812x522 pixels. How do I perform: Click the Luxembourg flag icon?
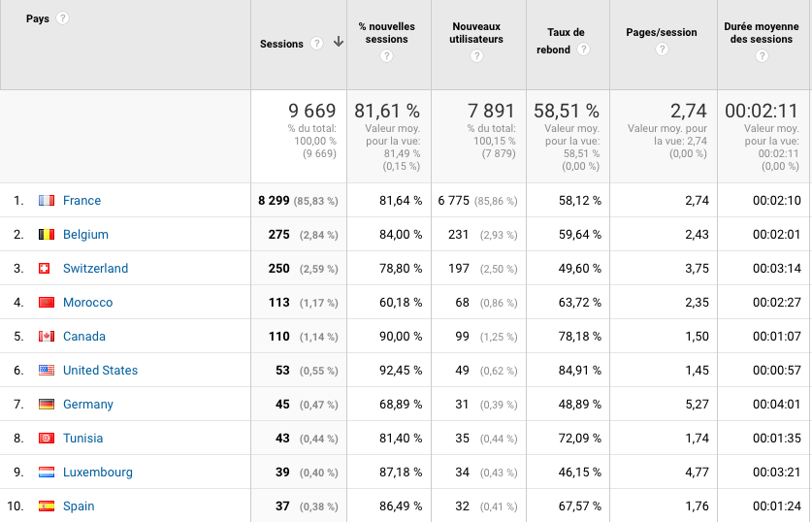(47, 473)
